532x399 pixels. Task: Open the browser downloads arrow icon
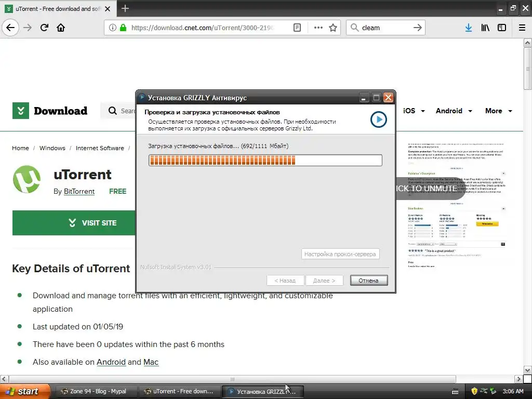(x=469, y=28)
